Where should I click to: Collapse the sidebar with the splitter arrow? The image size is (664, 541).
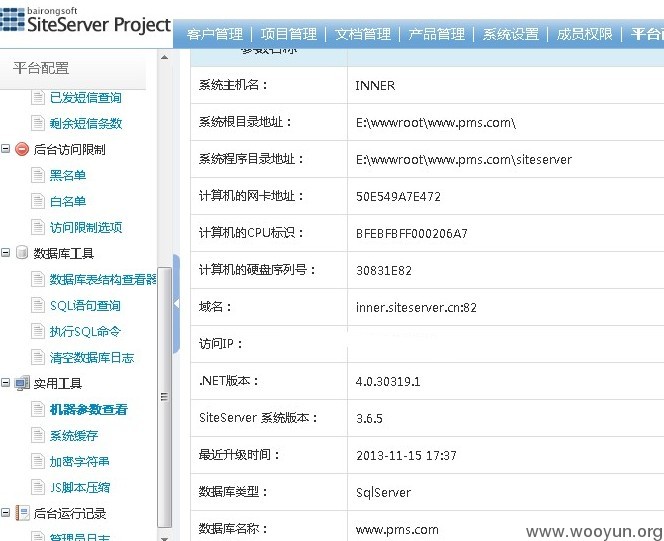tap(177, 304)
